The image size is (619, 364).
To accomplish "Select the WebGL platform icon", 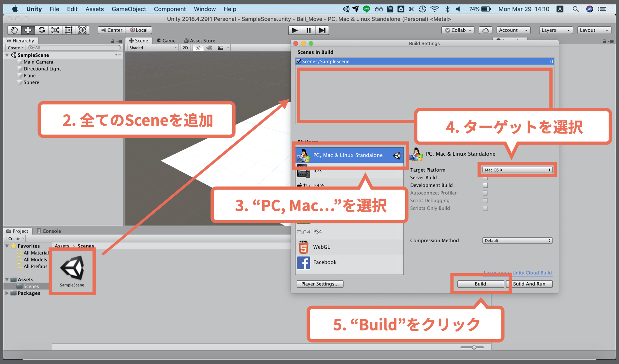I will tap(303, 247).
